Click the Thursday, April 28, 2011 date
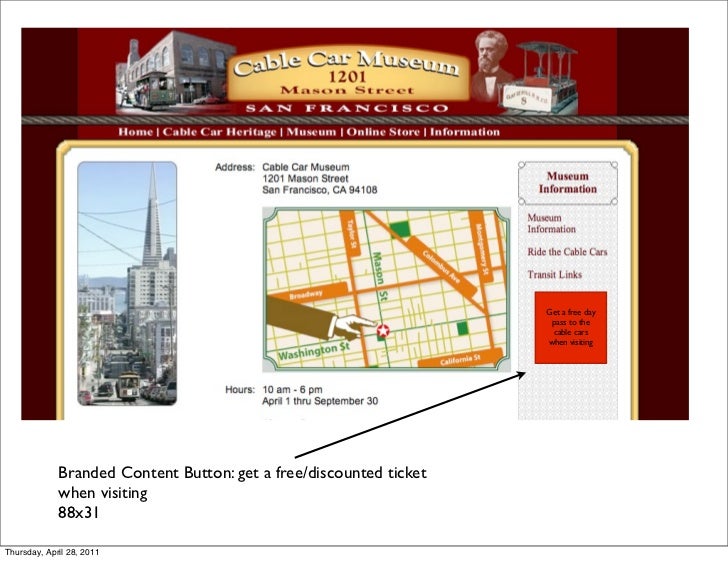The height and width of the screenshot is (561, 728). pos(52,552)
